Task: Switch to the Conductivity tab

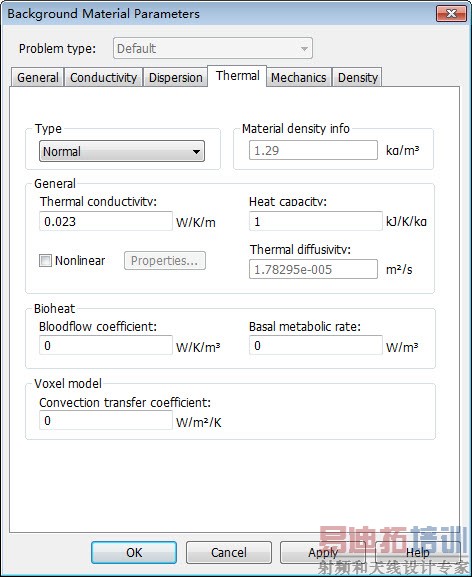Action: point(103,77)
